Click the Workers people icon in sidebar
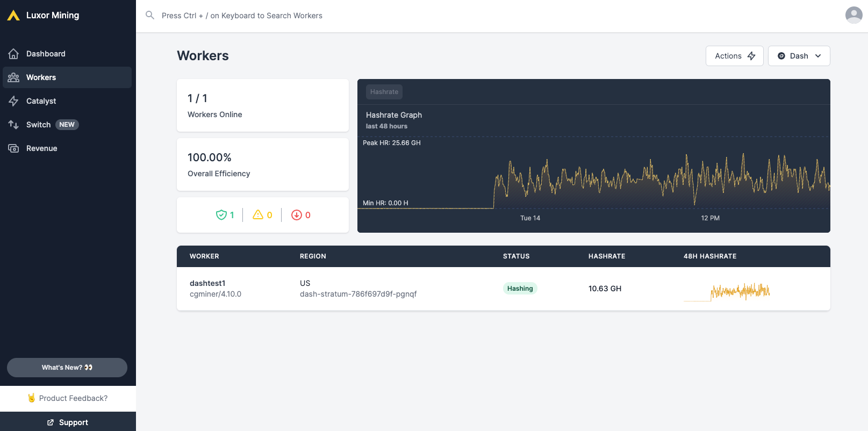 pyautogui.click(x=13, y=77)
